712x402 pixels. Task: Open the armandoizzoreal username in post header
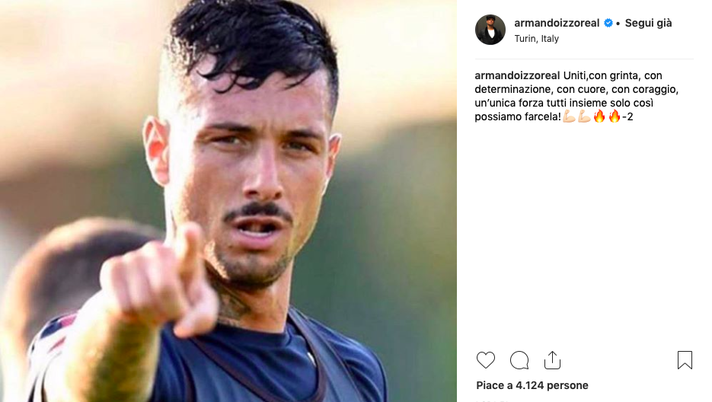[557, 23]
